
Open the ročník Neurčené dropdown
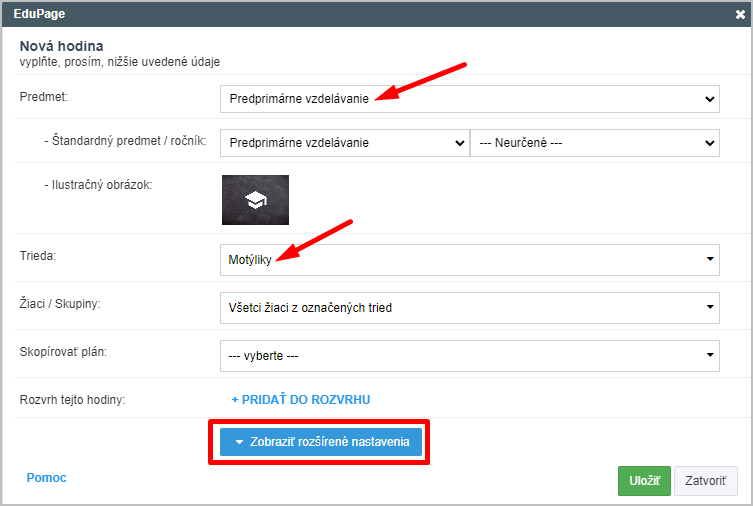click(595, 143)
